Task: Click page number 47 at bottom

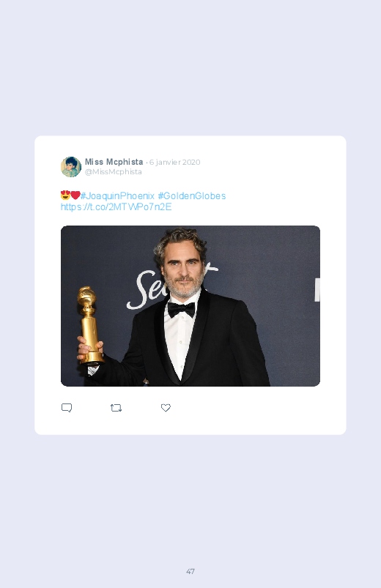Action: (190, 571)
